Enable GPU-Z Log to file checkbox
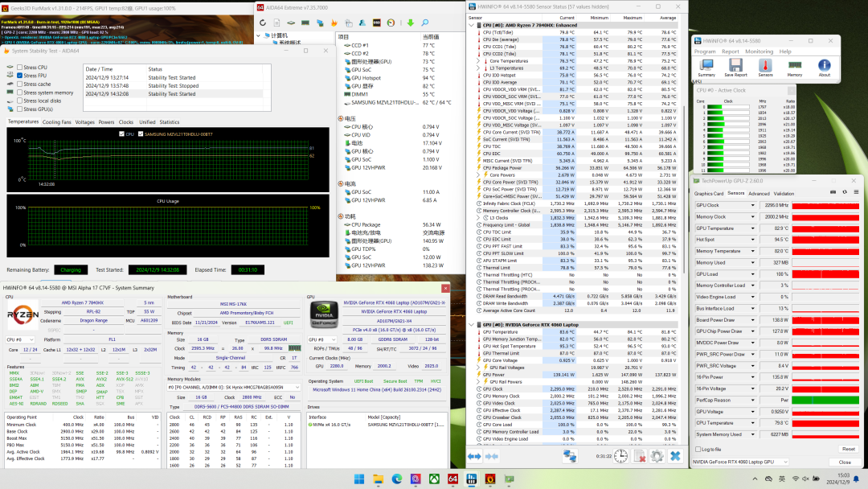Viewport: 868px width, 489px height. pos(698,449)
